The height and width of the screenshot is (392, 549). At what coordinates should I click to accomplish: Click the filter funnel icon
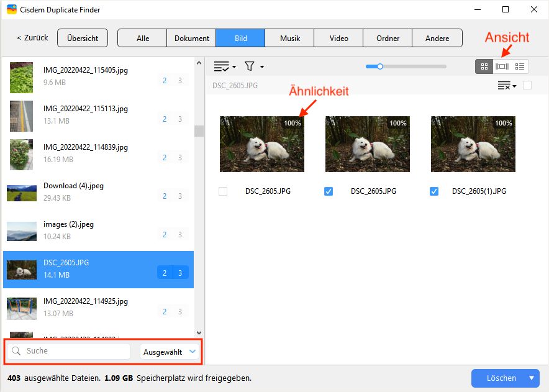pyautogui.click(x=249, y=66)
